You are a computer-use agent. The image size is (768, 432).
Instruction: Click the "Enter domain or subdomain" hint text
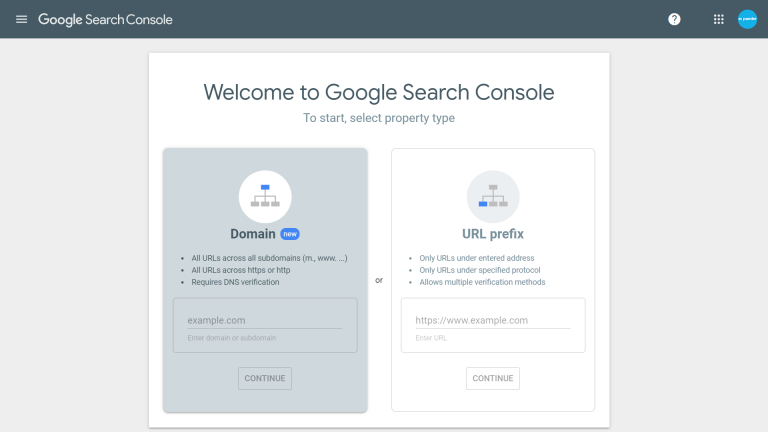point(232,338)
